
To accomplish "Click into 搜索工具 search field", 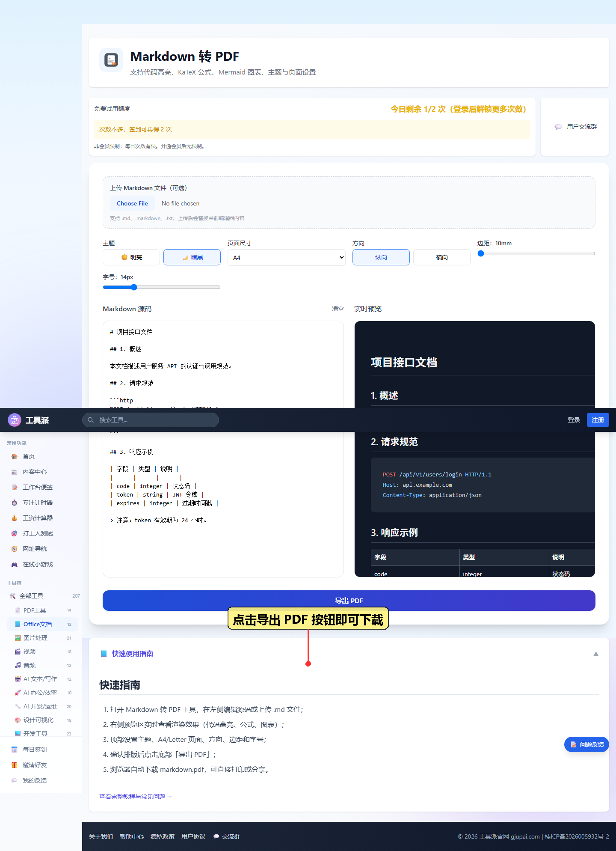I will (x=151, y=420).
